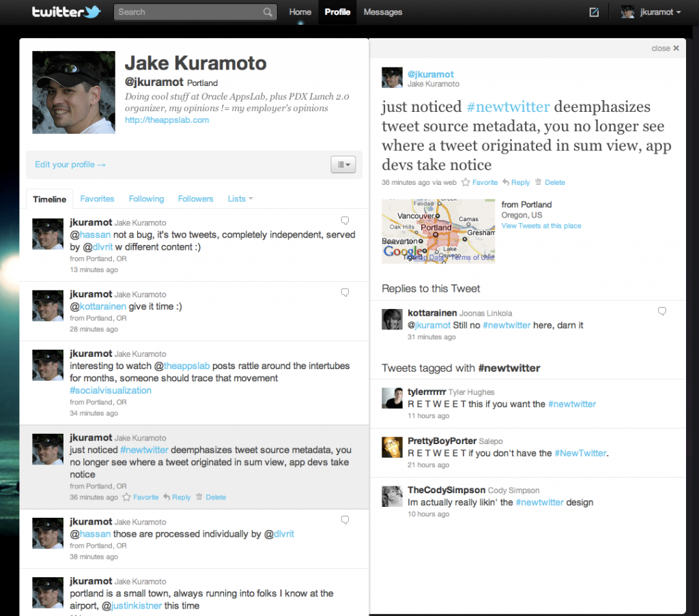699x616 pixels.
Task: Click Edit your profile link
Action: click(x=70, y=164)
